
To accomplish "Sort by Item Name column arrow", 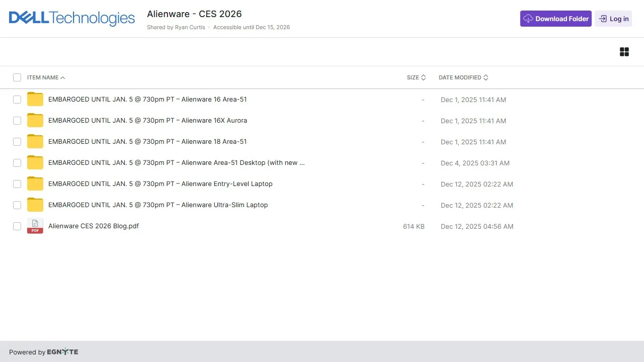I will pos(62,77).
